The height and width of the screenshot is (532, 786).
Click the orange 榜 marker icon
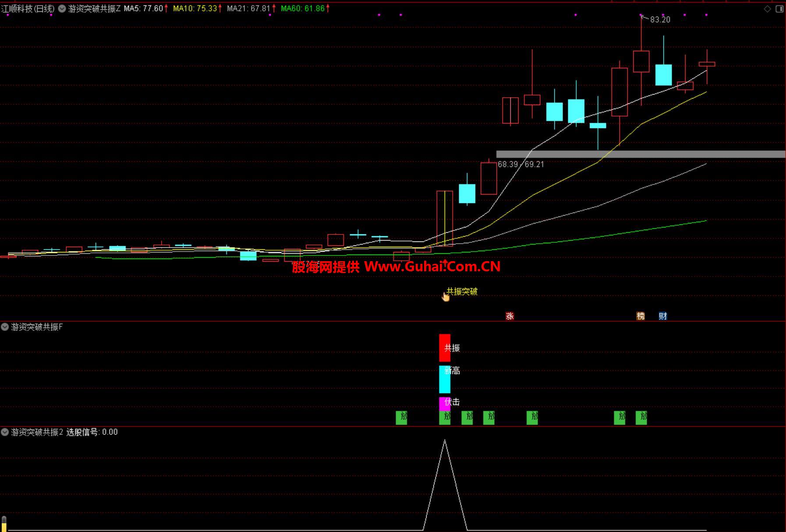(641, 316)
